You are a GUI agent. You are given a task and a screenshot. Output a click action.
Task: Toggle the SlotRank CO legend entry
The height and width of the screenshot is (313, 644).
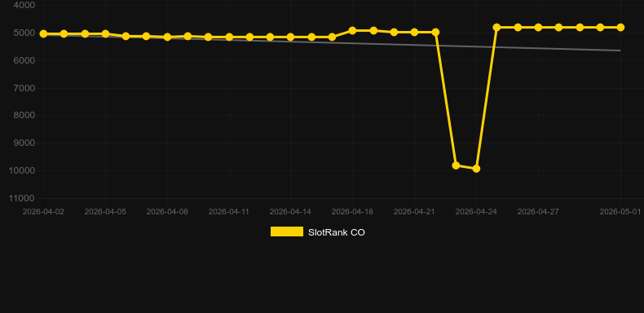pyautogui.click(x=317, y=232)
